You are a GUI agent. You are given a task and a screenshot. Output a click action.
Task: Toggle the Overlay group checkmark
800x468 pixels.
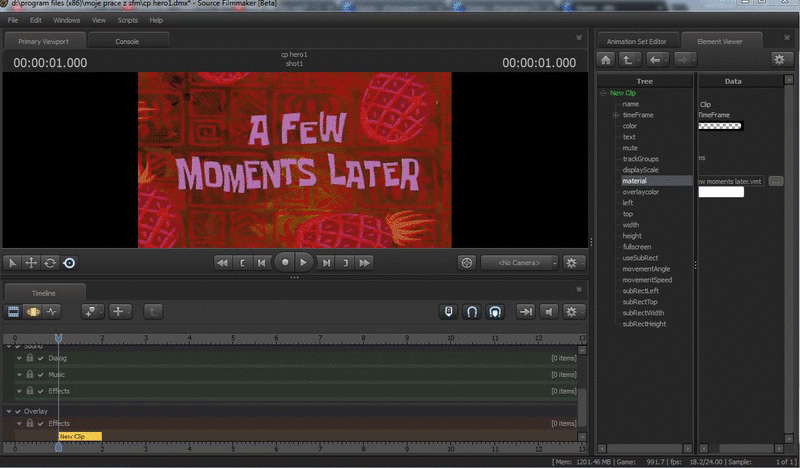pos(18,411)
